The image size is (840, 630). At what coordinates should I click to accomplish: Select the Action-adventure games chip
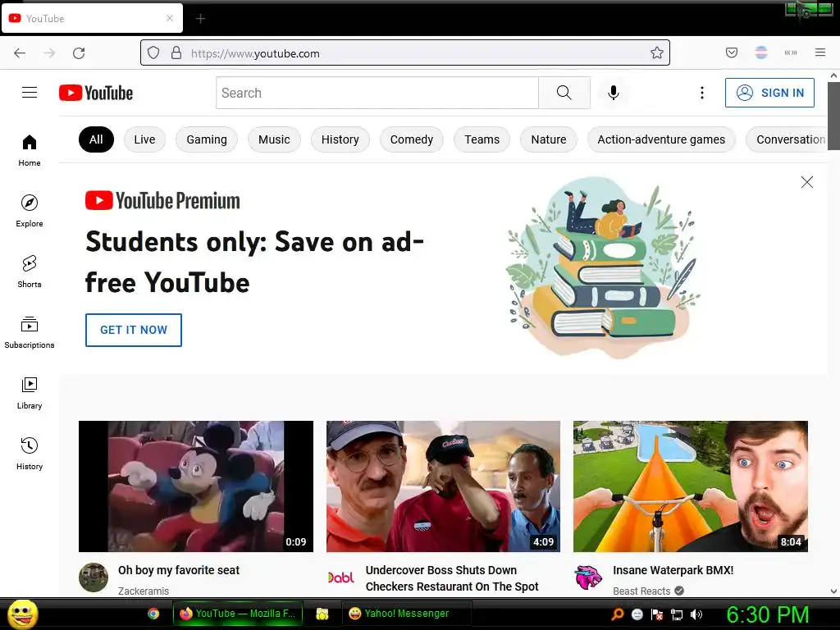(x=661, y=139)
